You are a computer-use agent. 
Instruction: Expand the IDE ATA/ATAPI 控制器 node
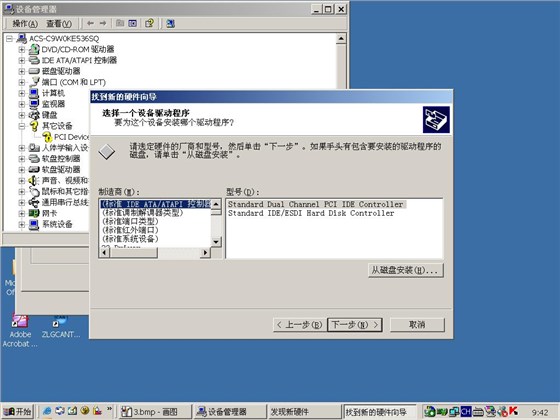click(22, 60)
